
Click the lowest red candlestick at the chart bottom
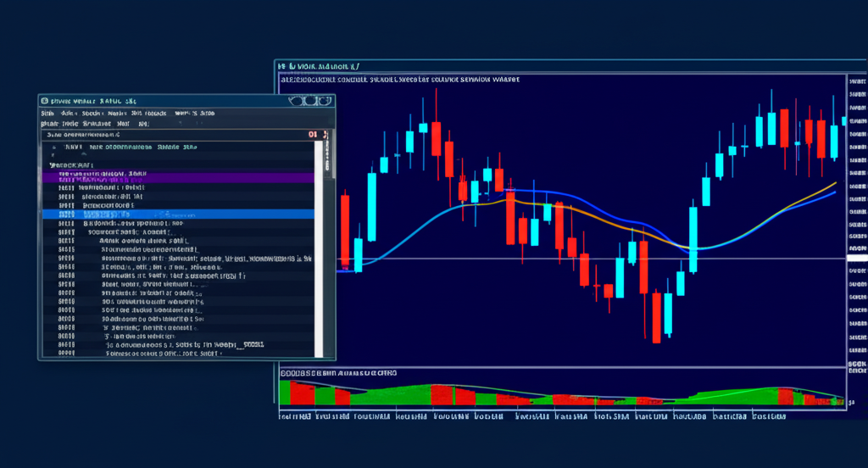coord(657,318)
